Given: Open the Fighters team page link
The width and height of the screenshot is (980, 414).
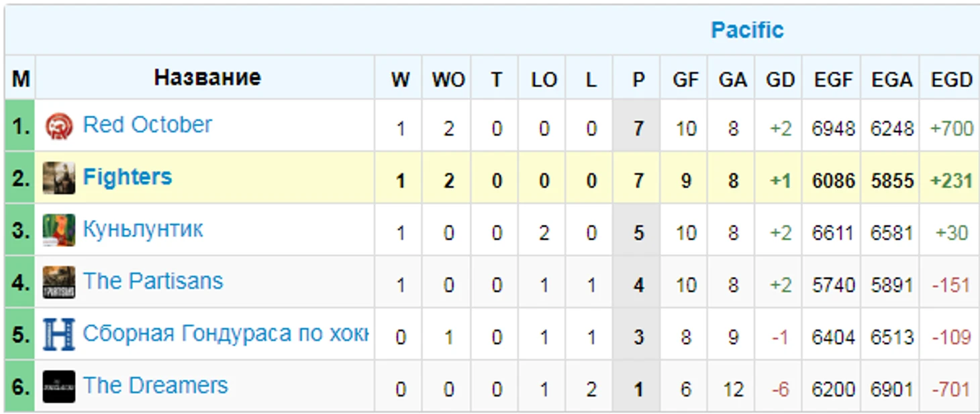Looking at the screenshot, I should (127, 177).
